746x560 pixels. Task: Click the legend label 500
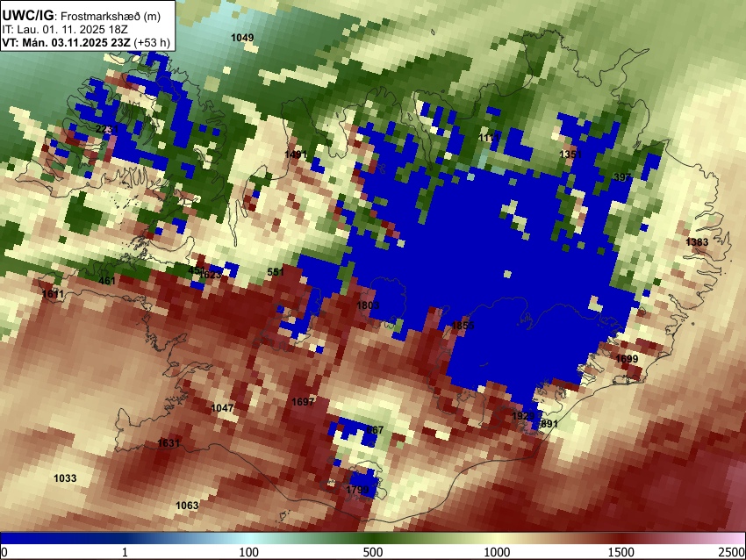[373, 552]
